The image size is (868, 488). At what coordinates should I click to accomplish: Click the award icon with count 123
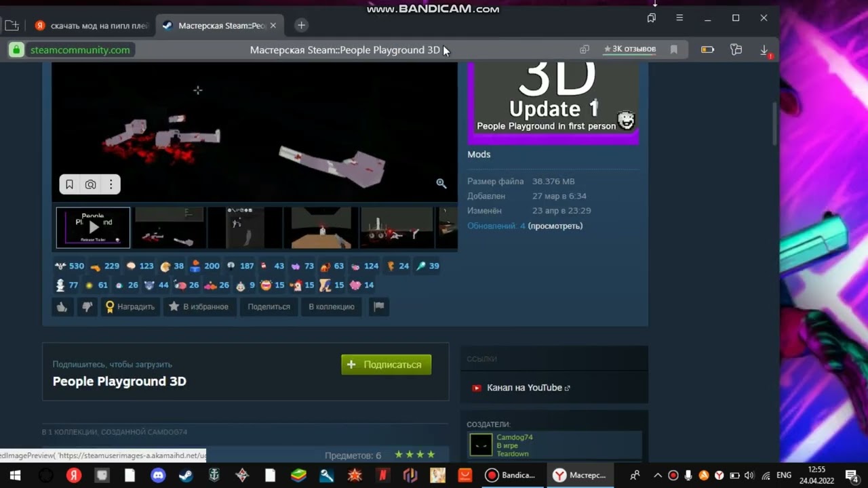pyautogui.click(x=140, y=266)
